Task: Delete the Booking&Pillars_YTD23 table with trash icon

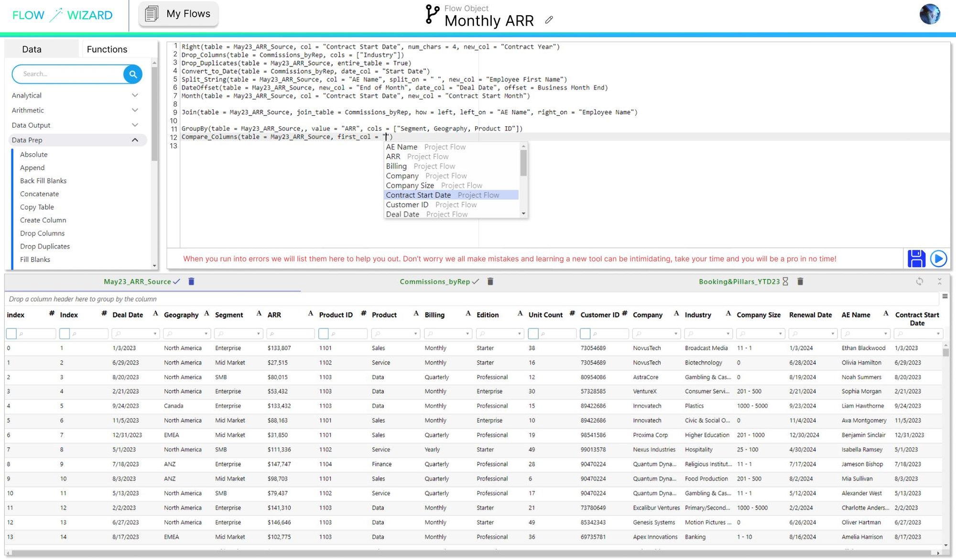Action: coord(800,281)
